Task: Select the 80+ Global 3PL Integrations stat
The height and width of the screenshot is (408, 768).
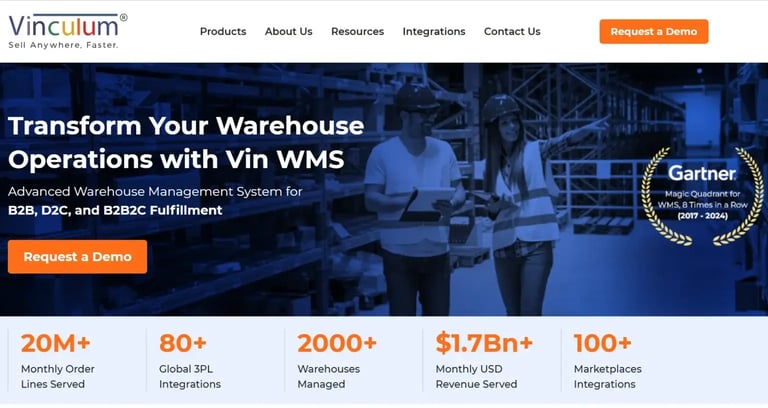Action: pyautogui.click(x=190, y=362)
